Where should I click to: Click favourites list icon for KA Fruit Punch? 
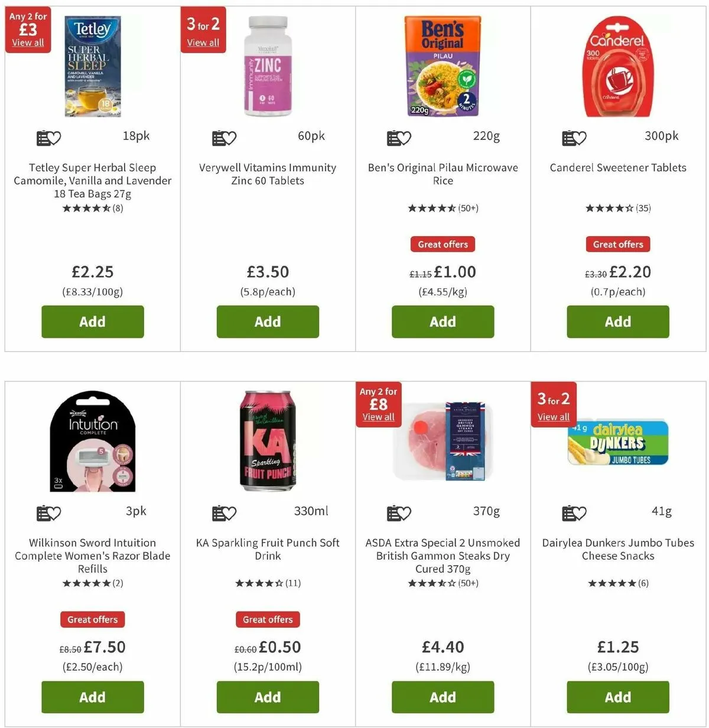[224, 513]
